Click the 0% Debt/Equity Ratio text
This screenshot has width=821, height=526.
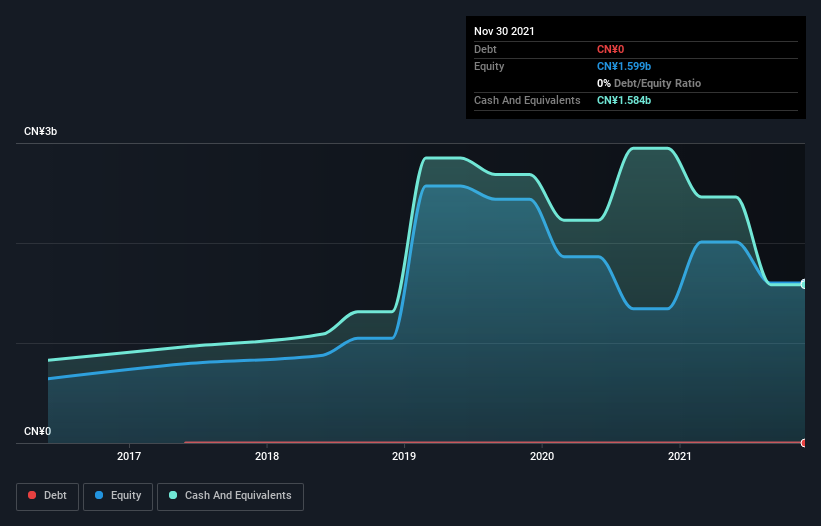649,83
